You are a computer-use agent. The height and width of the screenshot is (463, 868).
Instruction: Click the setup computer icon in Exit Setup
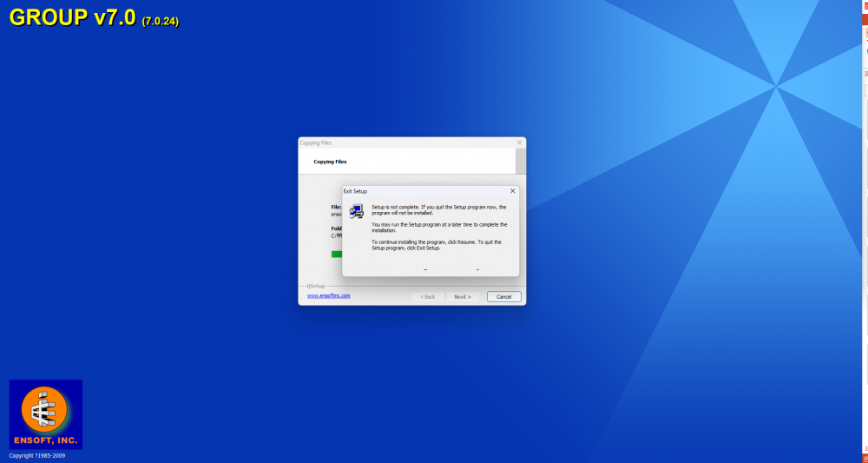[357, 211]
